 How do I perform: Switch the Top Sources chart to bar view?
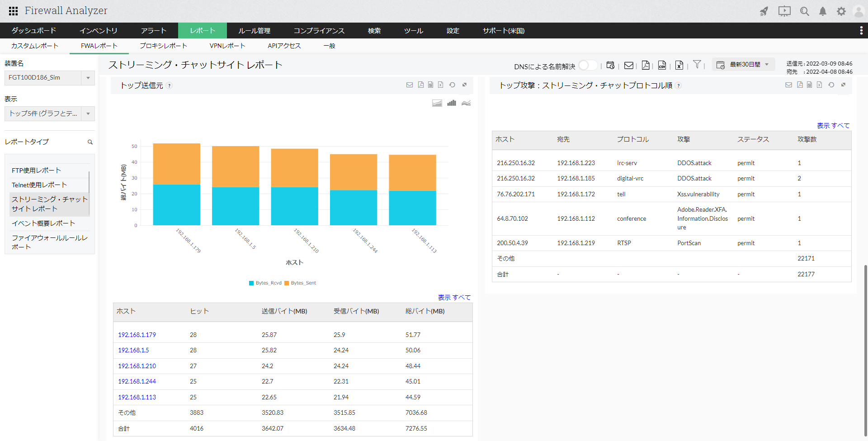coord(451,103)
